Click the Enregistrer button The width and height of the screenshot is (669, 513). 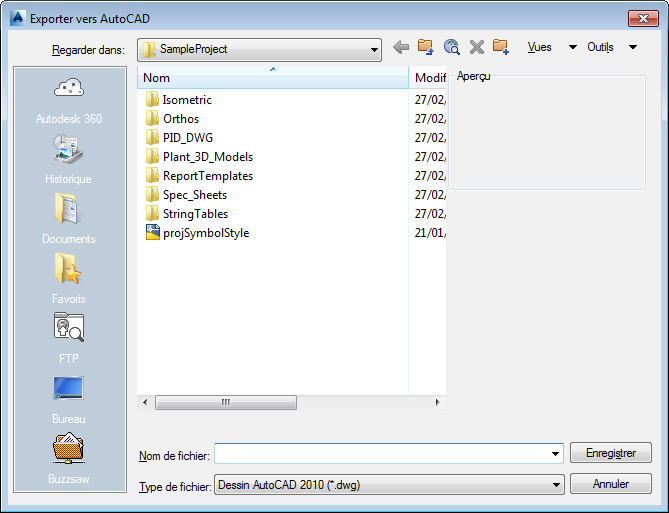point(611,453)
